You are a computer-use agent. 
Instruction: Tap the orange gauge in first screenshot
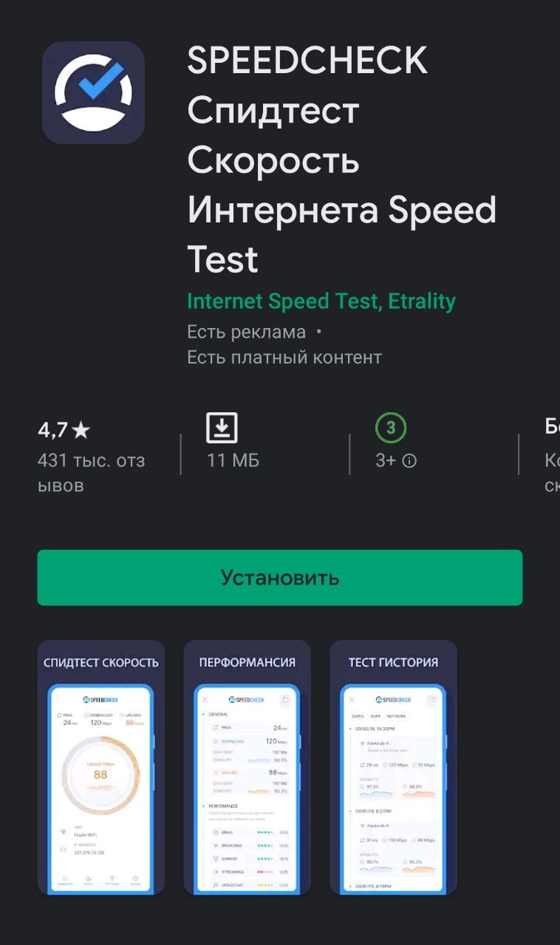(x=100, y=774)
